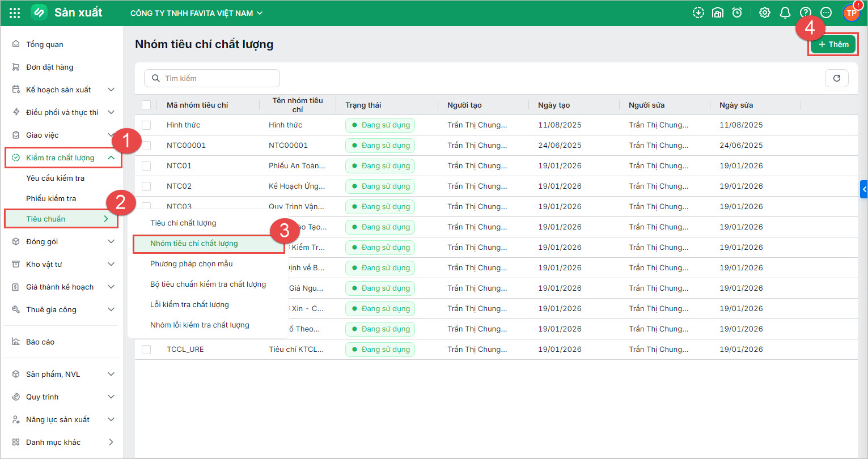
Task: Check the box for row TCCL_URE
Action: 146,350
